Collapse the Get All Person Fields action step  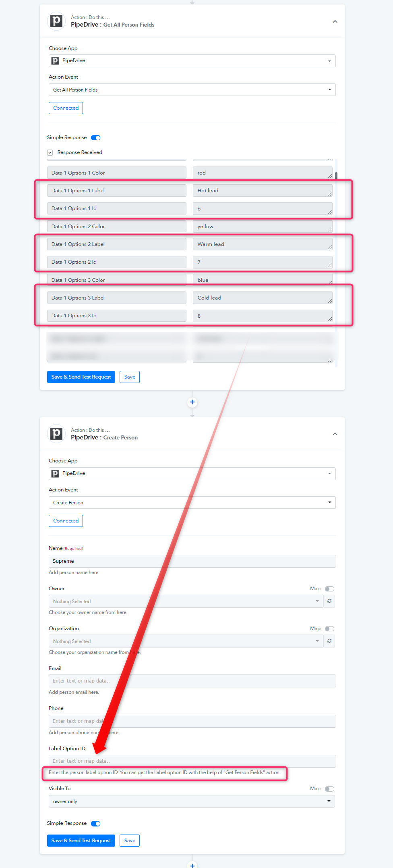(335, 21)
